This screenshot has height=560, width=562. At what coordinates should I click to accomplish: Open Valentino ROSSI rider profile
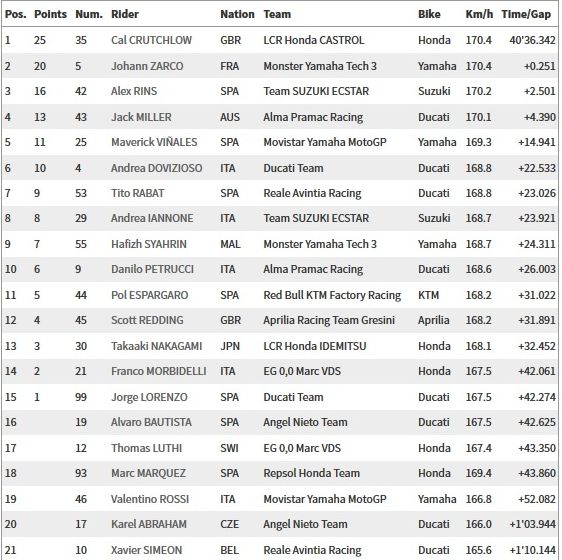150,499
